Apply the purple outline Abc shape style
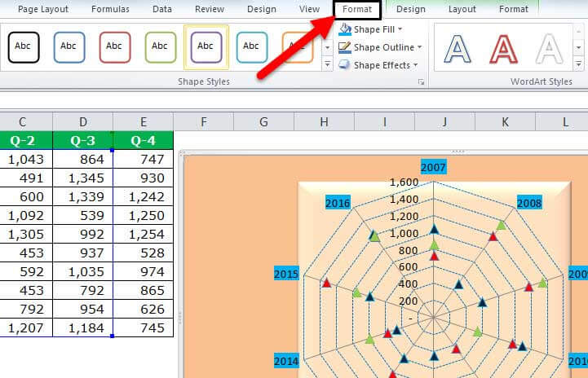 tap(206, 47)
